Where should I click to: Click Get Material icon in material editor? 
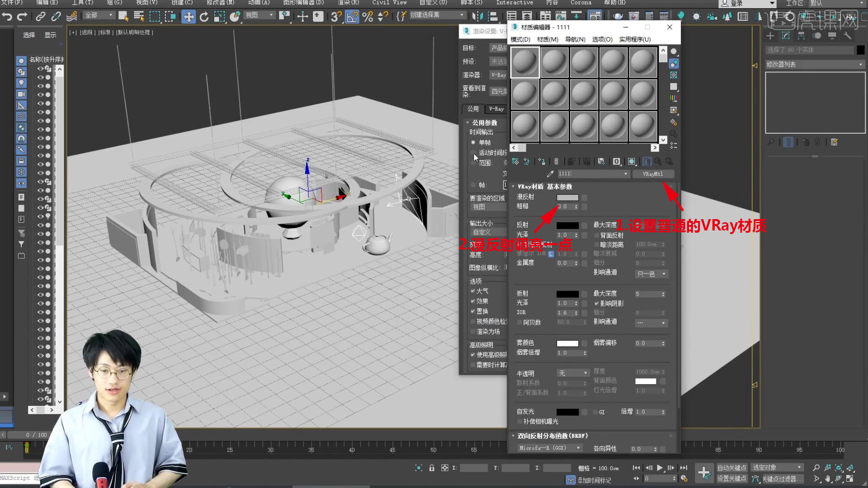[x=515, y=161]
